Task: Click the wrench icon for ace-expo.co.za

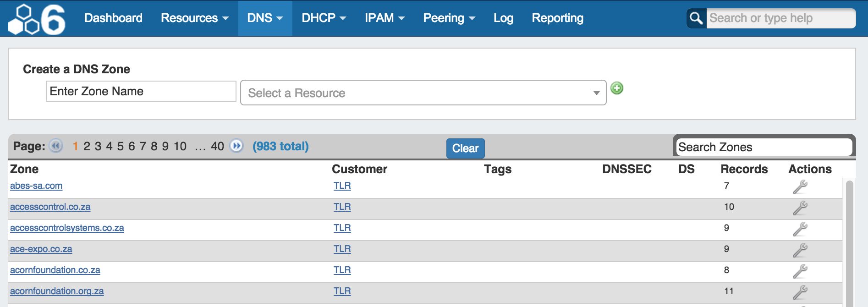Action: click(x=800, y=250)
